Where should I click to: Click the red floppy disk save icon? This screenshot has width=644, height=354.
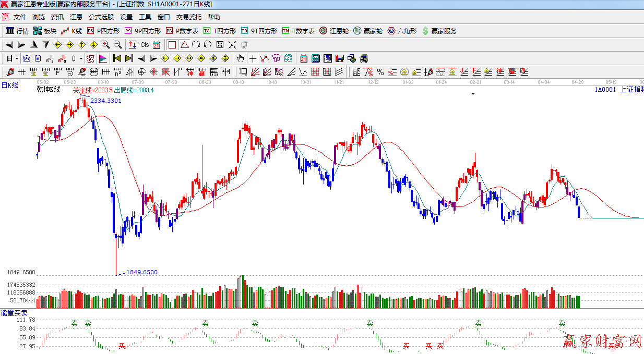(x=339, y=58)
